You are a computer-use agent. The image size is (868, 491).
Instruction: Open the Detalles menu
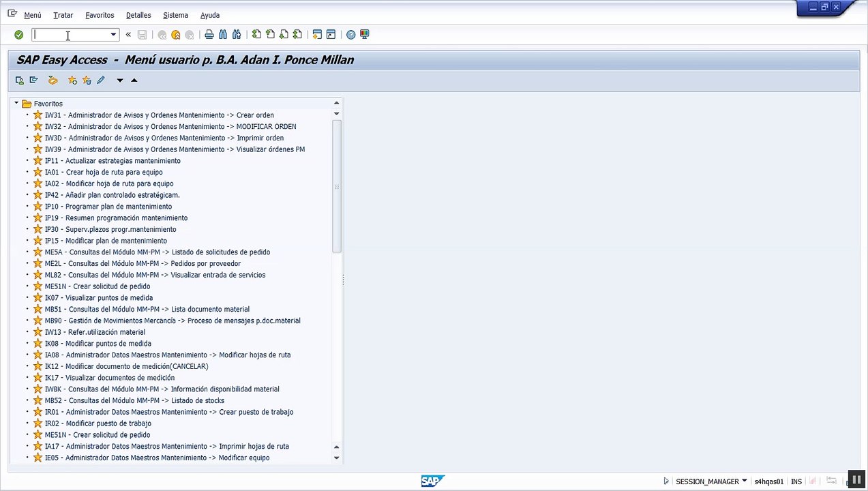[x=138, y=15]
